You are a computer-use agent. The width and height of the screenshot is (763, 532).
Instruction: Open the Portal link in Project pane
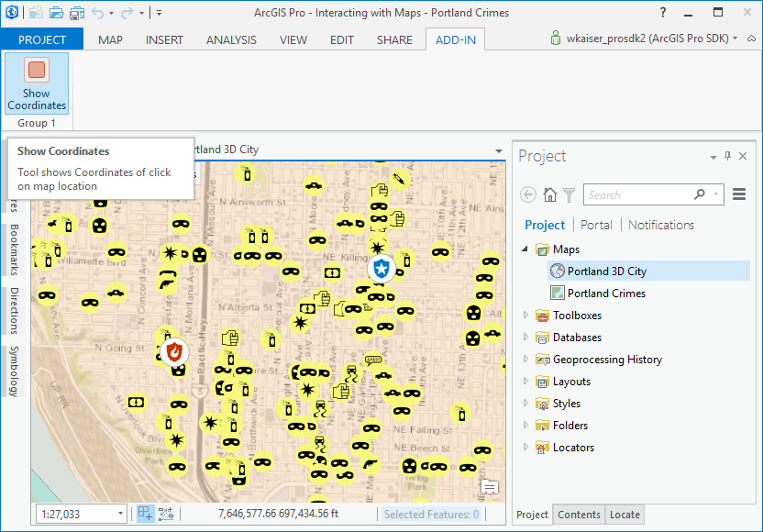click(x=596, y=225)
